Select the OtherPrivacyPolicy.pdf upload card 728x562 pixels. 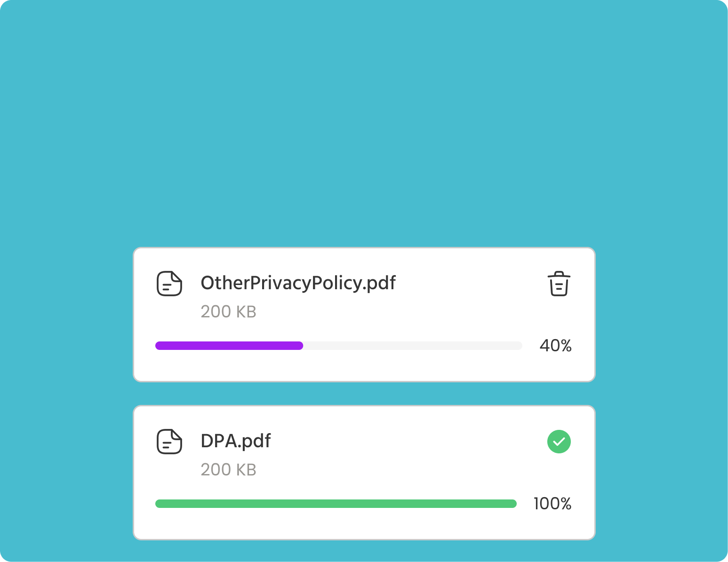tap(364, 315)
